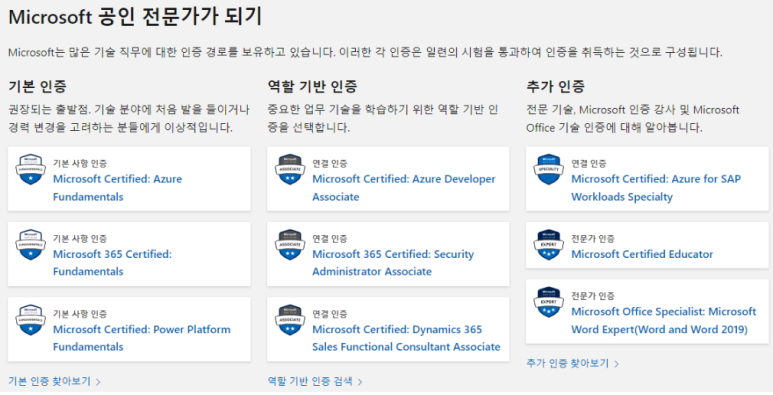Click the 추가 인증 section heading

pyautogui.click(x=556, y=87)
